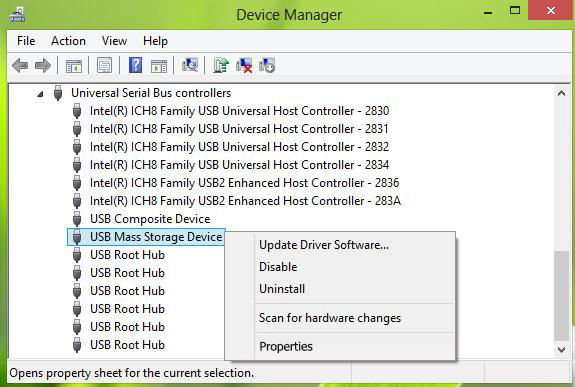Select Intel ICH8 USB Universal Host Controller - 2830
The height and width of the screenshot is (387, 575).
[239, 111]
